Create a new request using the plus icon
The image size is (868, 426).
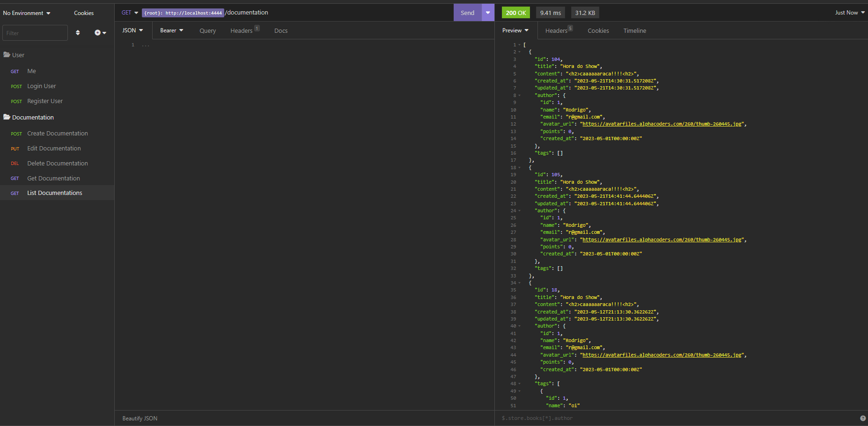click(98, 32)
